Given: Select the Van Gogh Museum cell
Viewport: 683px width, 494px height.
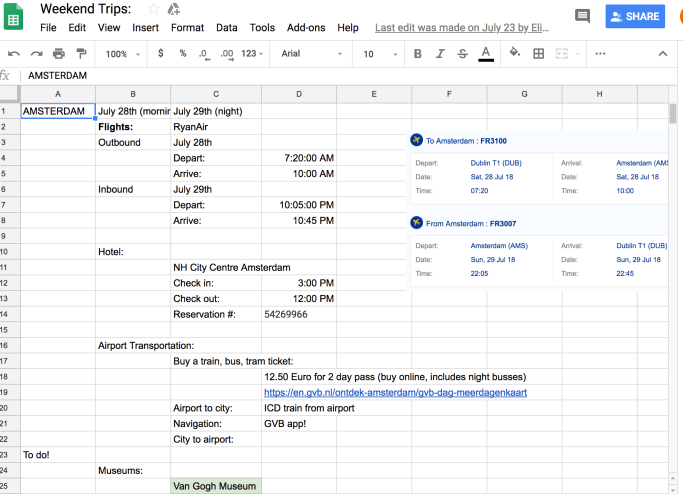Looking at the screenshot, I should click(216, 486).
